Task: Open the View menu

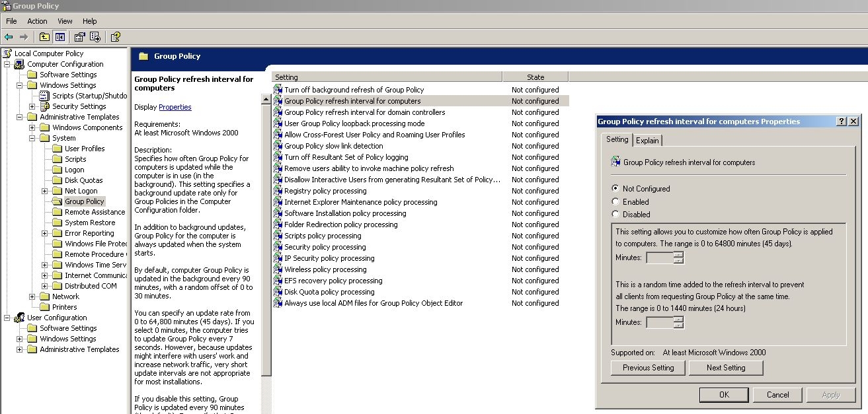Action: pos(65,21)
